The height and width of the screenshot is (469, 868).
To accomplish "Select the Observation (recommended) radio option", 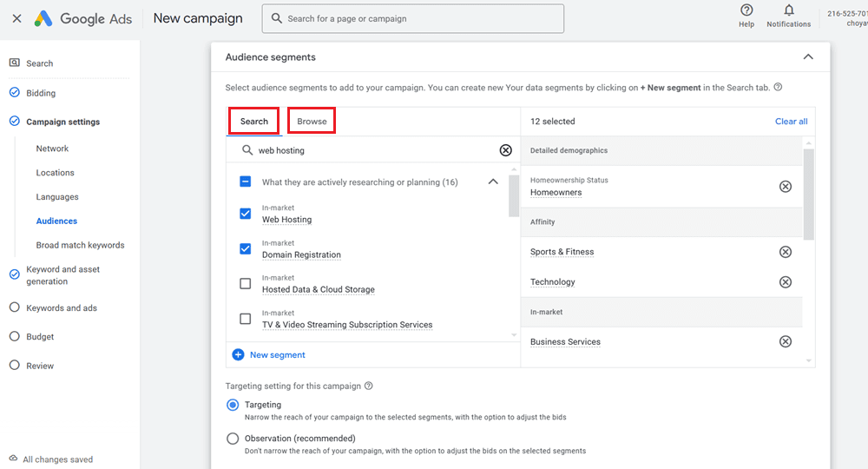I will pyautogui.click(x=233, y=439).
